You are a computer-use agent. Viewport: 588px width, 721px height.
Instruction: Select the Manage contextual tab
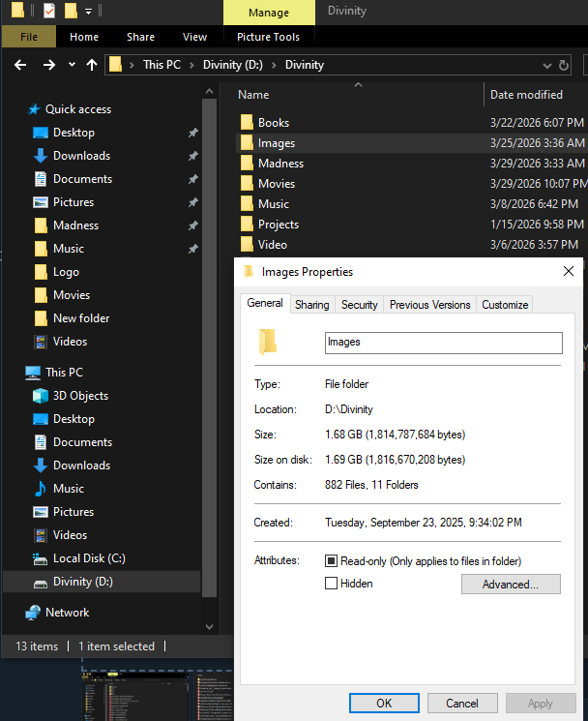pos(269,13)
